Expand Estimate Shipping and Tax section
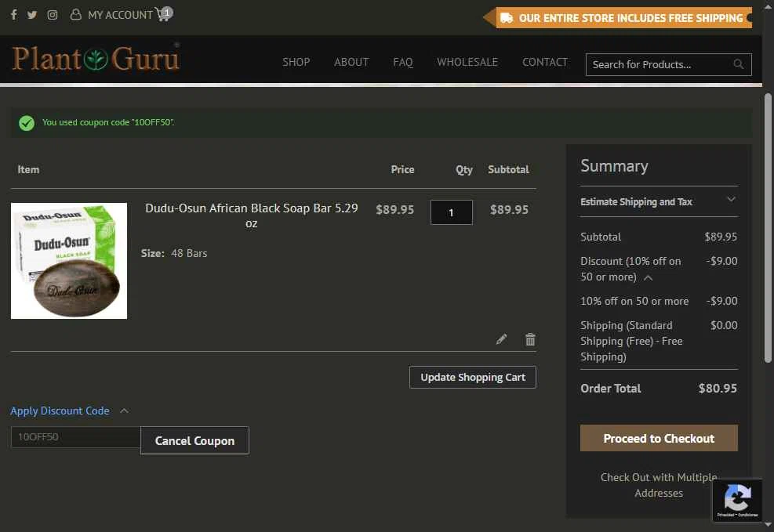This screenshot has height=532, width=774. pos(659,201)
